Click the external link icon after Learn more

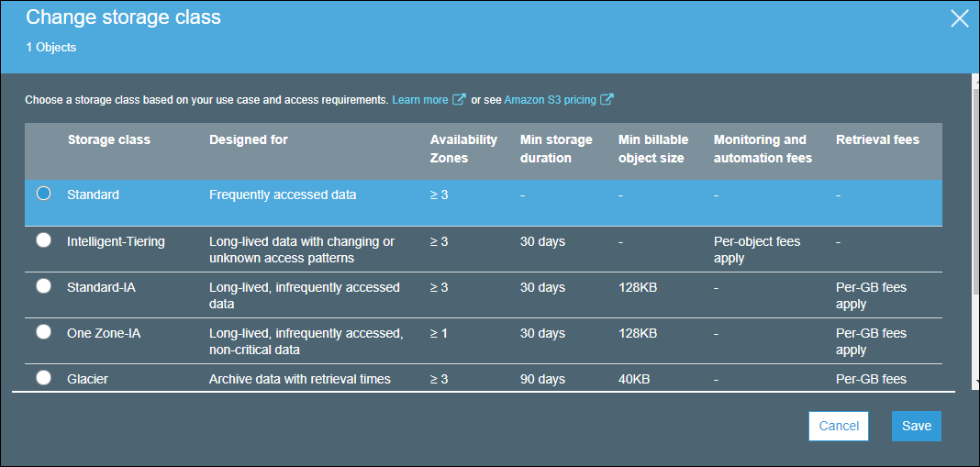(x=460, y=100)
